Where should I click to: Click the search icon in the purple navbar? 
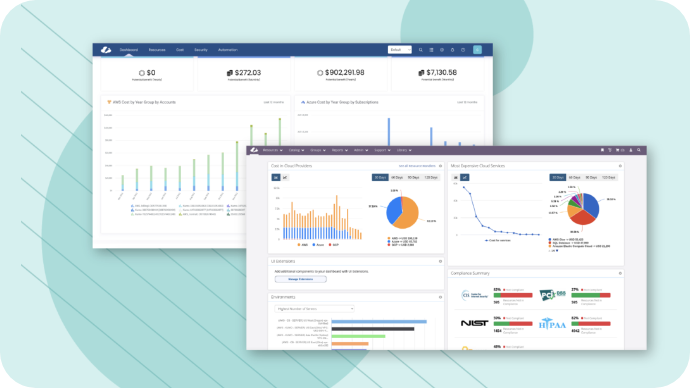point(639,150)
